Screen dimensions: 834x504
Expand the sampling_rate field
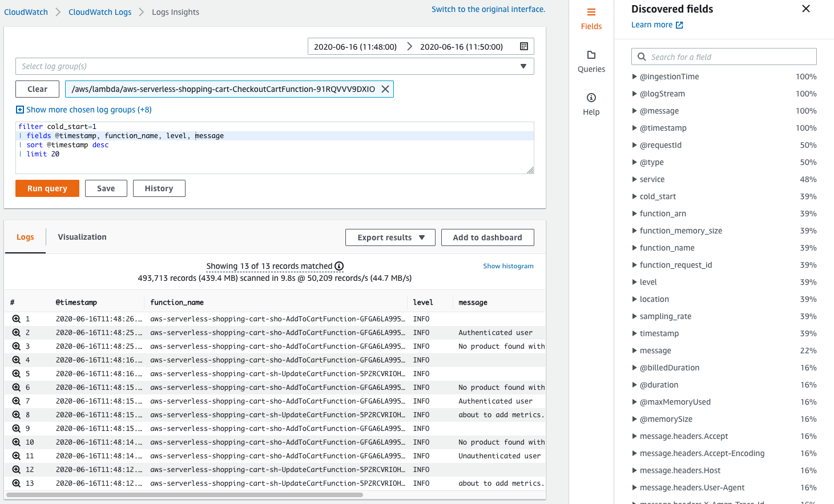[x=634, y=316]
